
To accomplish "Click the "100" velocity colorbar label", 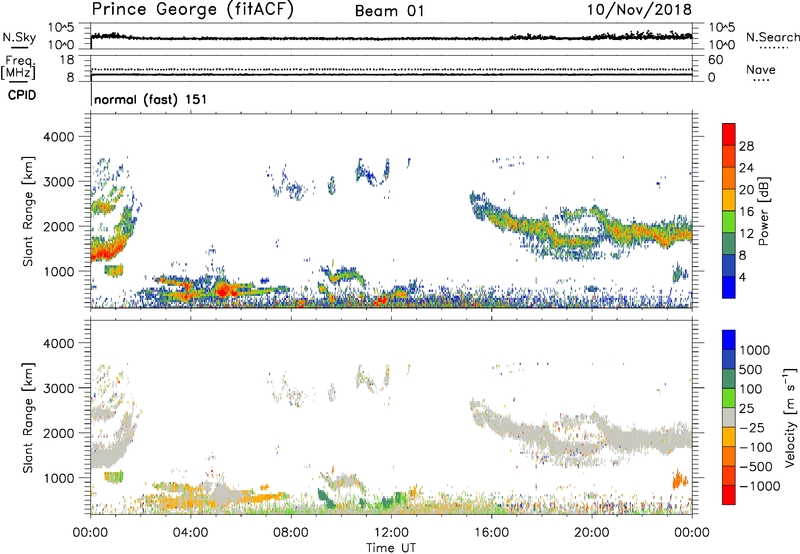I will 751,389.
